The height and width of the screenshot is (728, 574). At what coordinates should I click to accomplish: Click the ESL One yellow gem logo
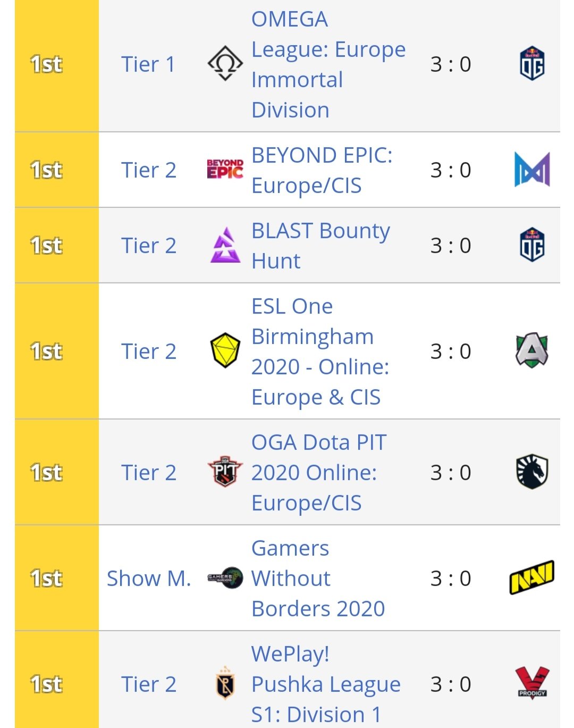click(x=225, y=351)
